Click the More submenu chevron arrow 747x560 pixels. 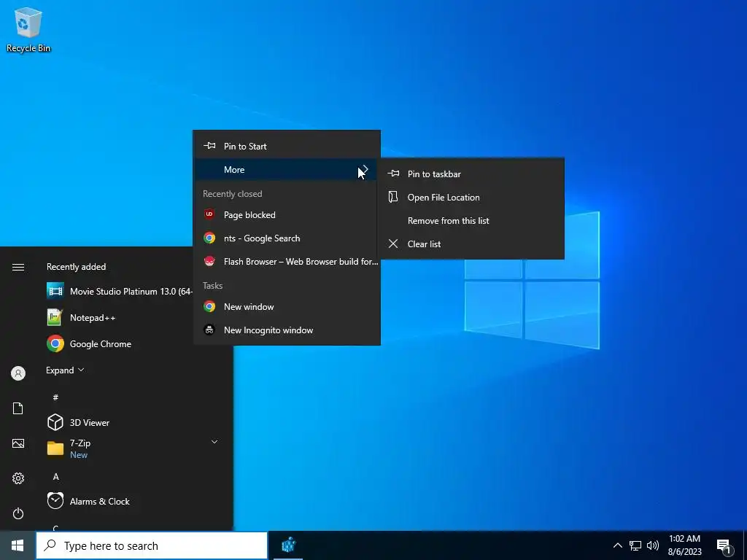click(365, 169)
